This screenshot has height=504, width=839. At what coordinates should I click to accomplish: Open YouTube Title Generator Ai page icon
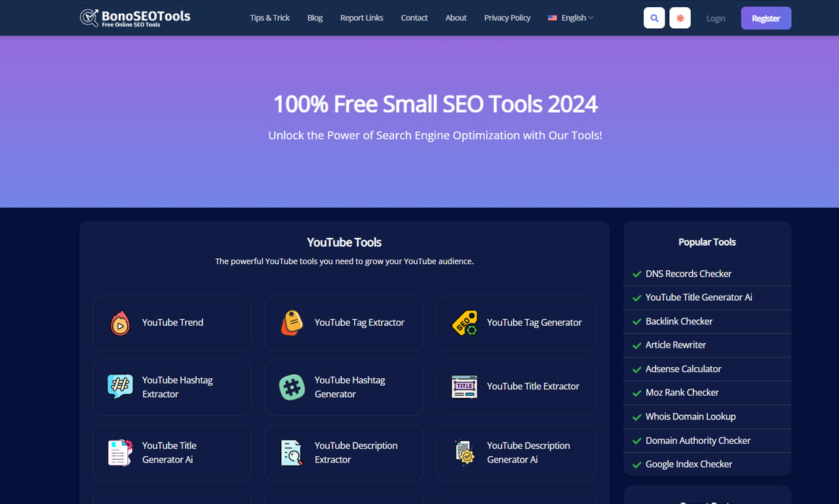point(119,453)
